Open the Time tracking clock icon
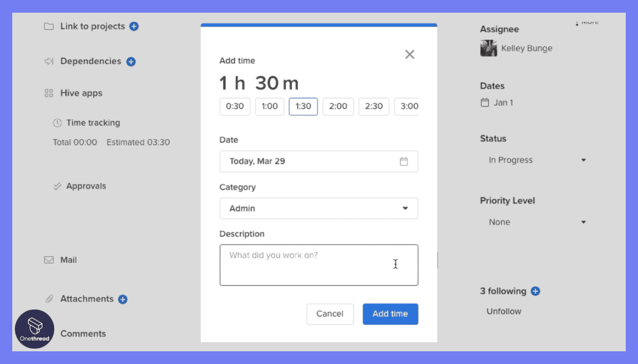The height and width of the screenshot is (364, 638). click(57, 123)
